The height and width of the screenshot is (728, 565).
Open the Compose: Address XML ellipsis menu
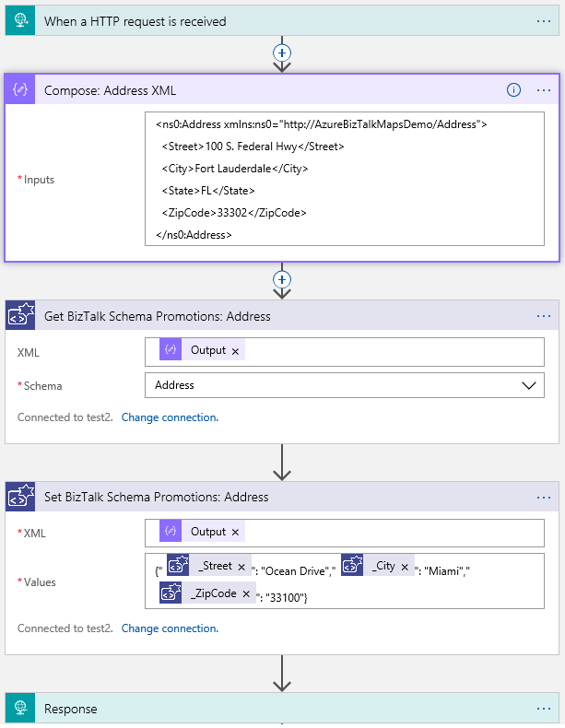[x=543, y=90]
